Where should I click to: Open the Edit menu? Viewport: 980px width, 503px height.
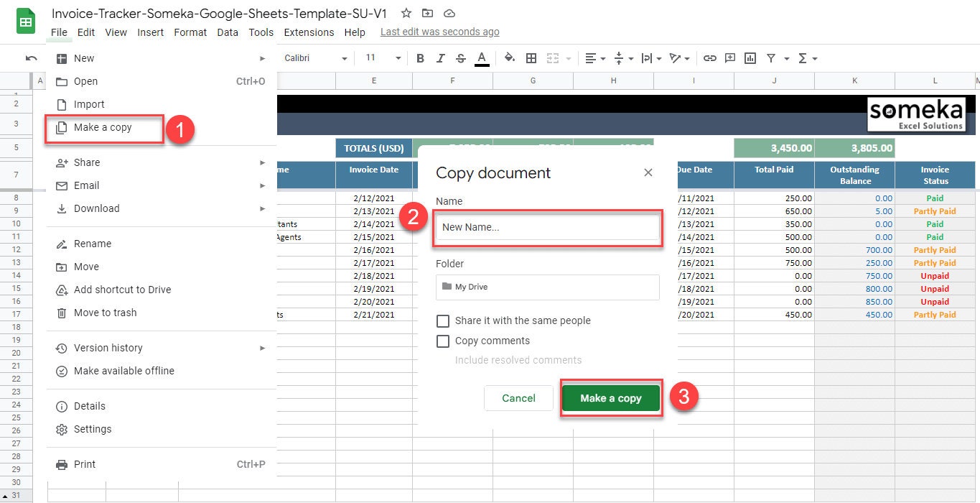coord(86,32)
